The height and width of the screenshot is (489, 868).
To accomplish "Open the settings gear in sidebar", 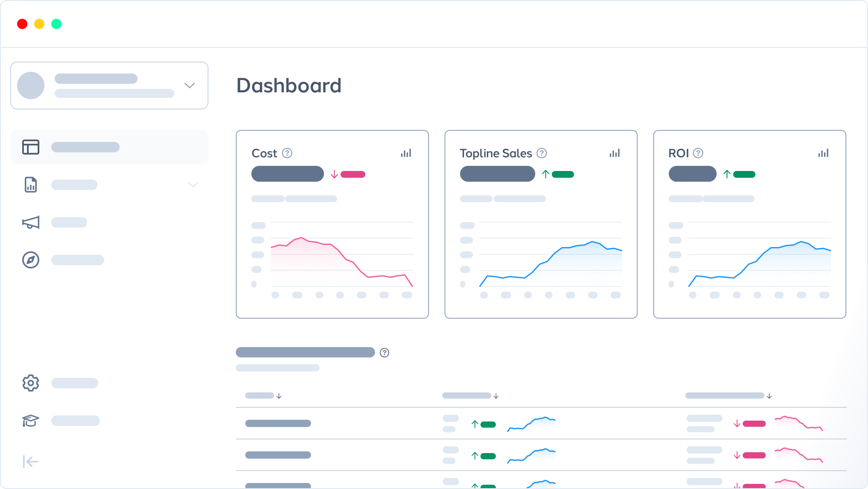I will (x=31, y=383).
